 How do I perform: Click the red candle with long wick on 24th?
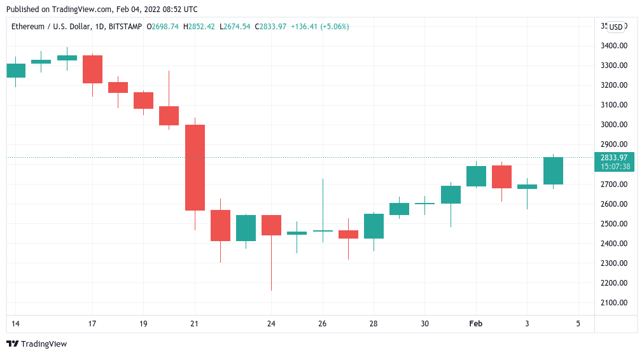tap(271, 225)
